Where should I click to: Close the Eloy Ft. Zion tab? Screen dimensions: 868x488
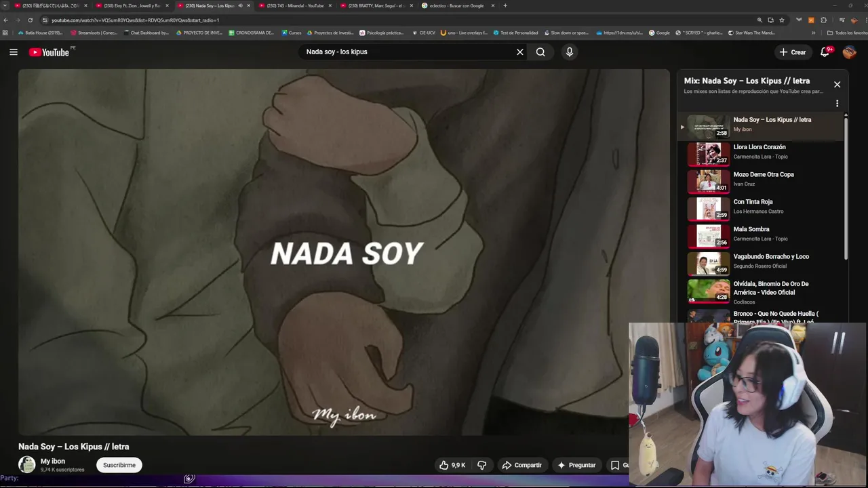point(167,5)
